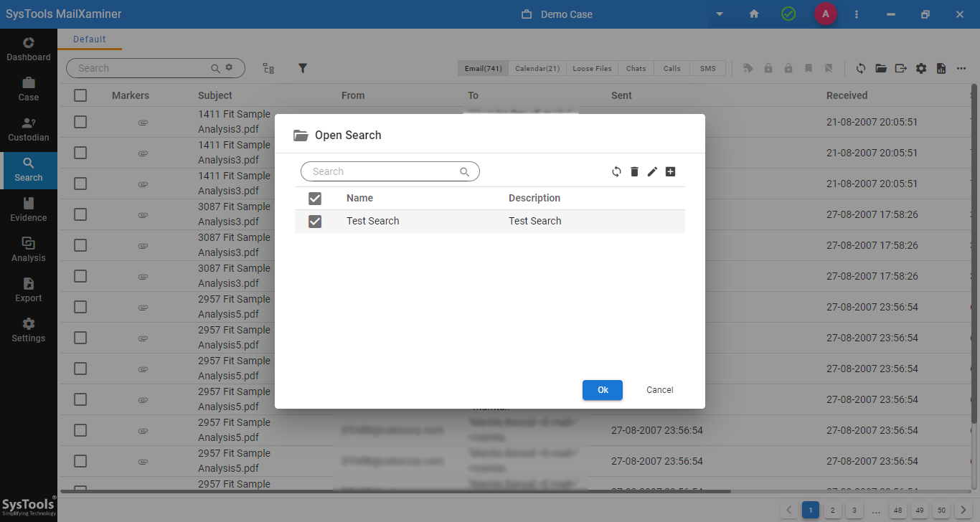This screenshot has width=980, height=522.
Task: Open the user avatar A menu
Action: coord(826,14)
